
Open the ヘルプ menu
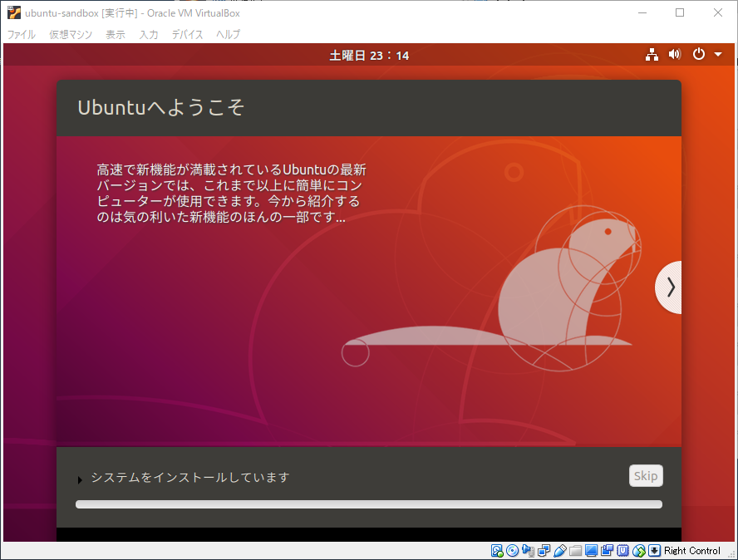[229, 34]
